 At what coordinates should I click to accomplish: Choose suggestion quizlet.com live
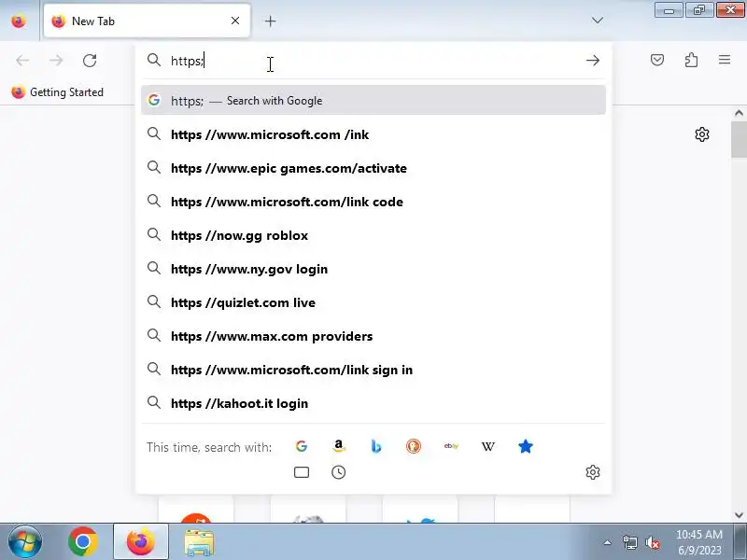click(x=373, y=302)
